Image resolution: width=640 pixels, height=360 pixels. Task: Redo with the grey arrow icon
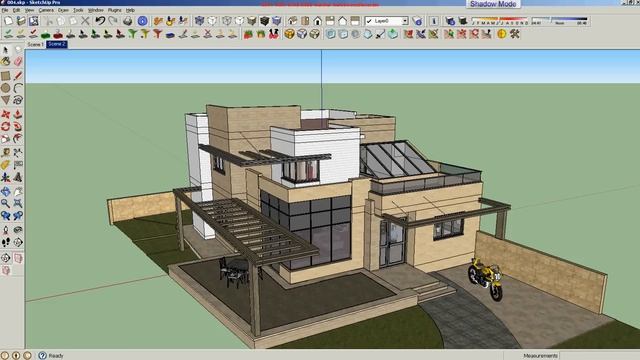(x=113, y=20)
